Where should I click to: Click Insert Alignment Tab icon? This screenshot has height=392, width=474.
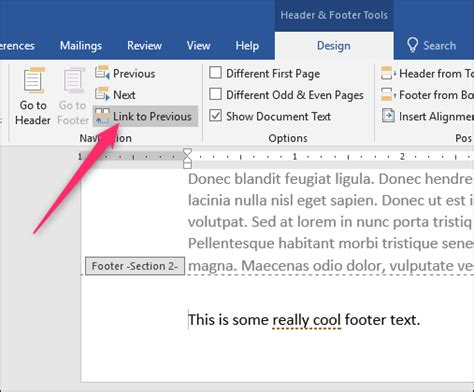tap(388, 116)
